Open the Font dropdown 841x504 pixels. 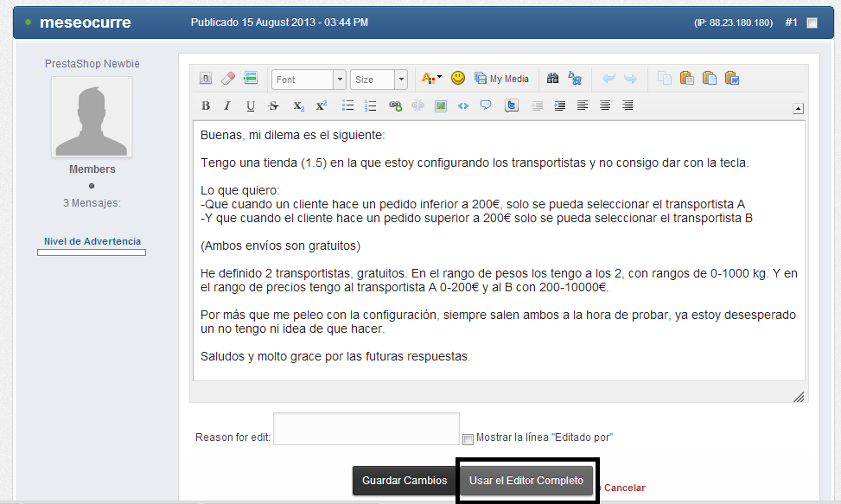[307, 79]
